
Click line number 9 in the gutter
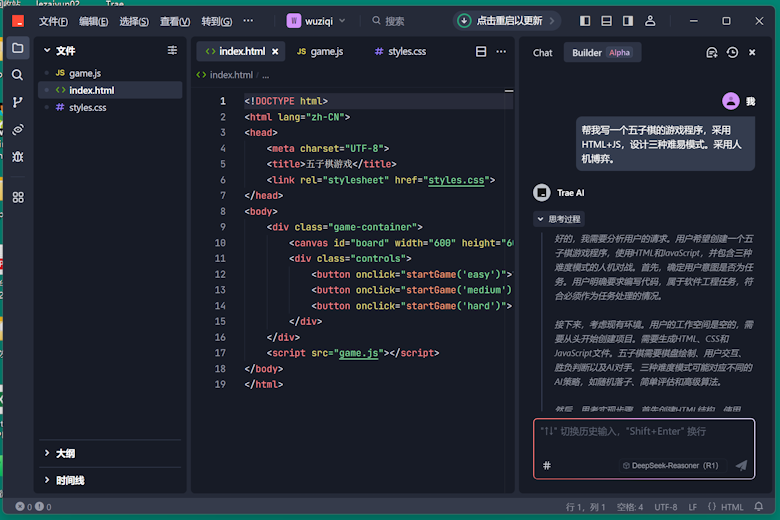coord(222,227)
